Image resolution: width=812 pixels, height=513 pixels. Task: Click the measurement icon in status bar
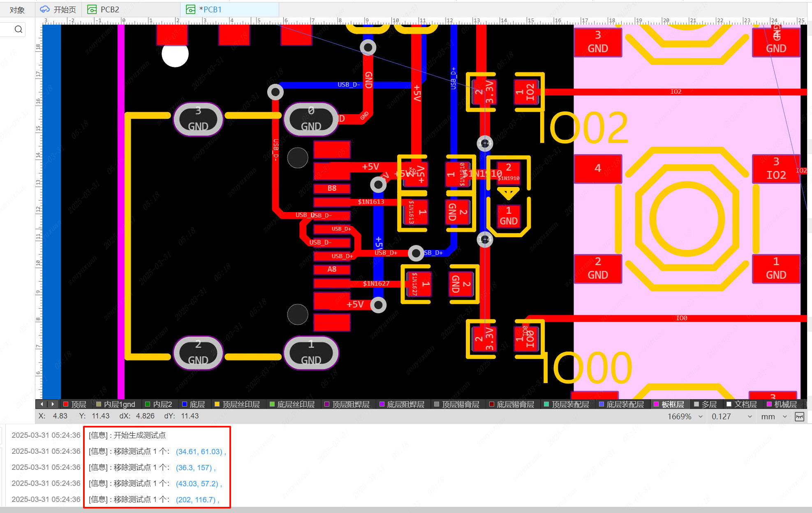pyautogui.click(x=799, y=417)
